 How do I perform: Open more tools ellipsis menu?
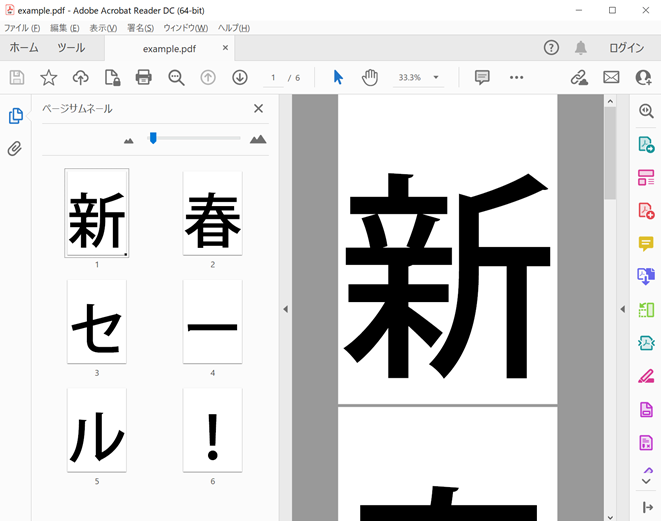pyautogui.click(x=516, y=78)
